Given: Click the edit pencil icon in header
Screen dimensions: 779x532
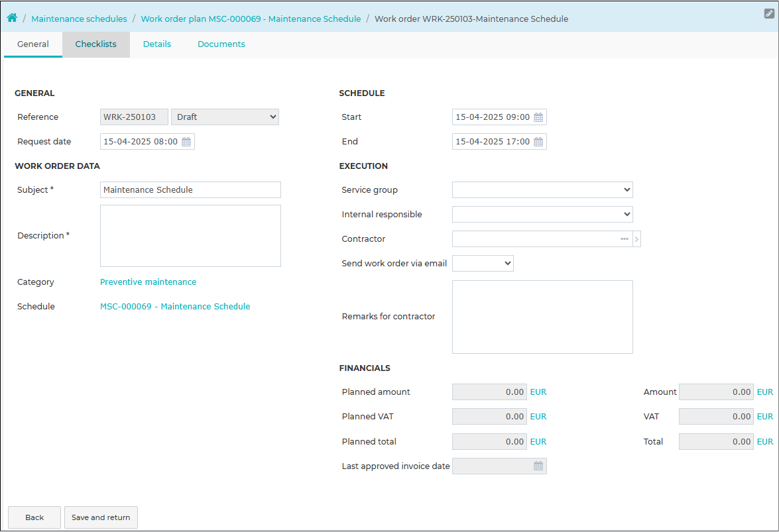Looking at the screenshot, I should pyautogui.click(x=769, y=13).
